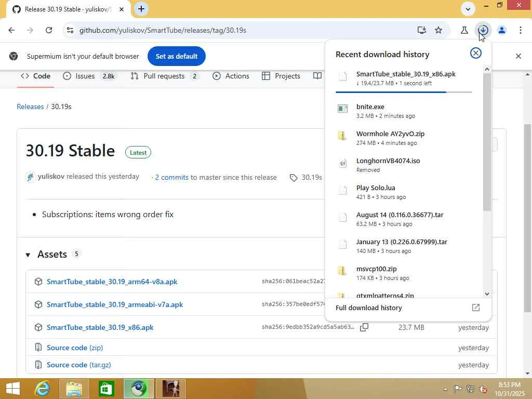
Task: Click the scroll up arrow in download list
Action: [x=487, y=69]
